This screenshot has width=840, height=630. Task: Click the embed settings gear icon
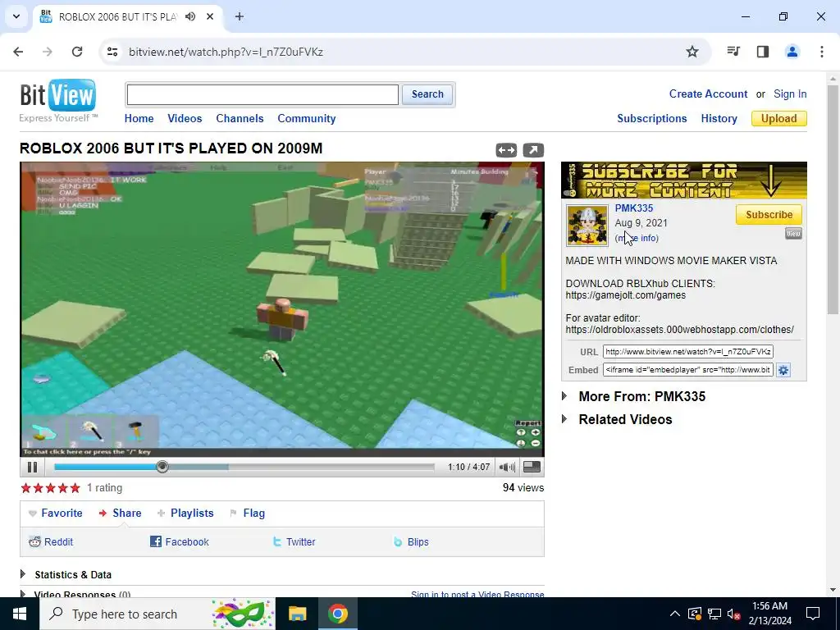point(783,370)
